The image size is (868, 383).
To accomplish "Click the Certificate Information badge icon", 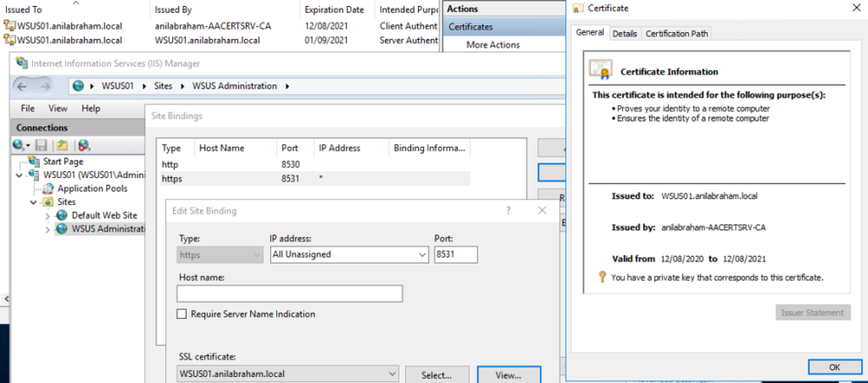I will coord(600,69).
